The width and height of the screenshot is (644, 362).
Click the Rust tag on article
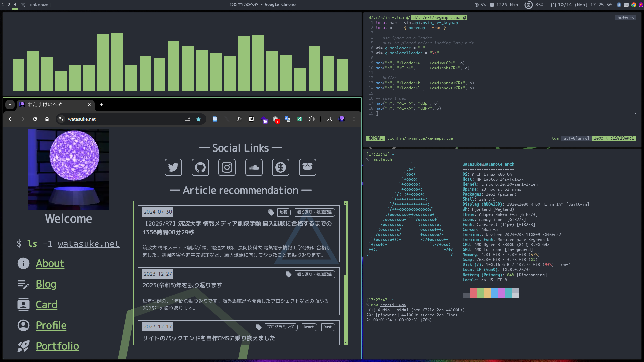pos(327,327)
